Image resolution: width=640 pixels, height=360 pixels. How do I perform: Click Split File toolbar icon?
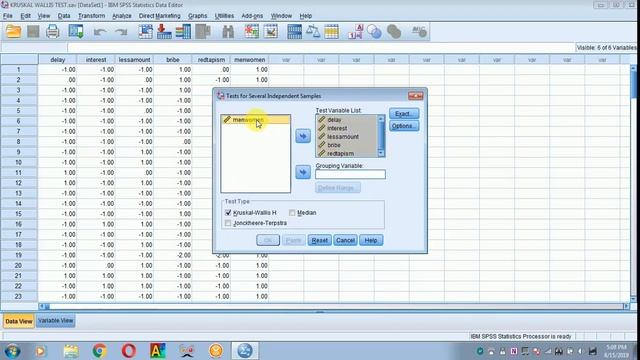tap(294, 31)
